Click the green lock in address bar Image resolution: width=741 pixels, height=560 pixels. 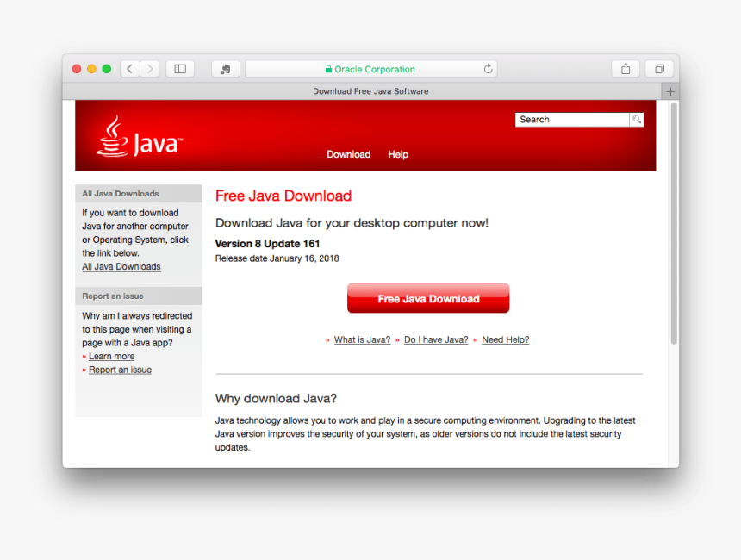point(328,69)
